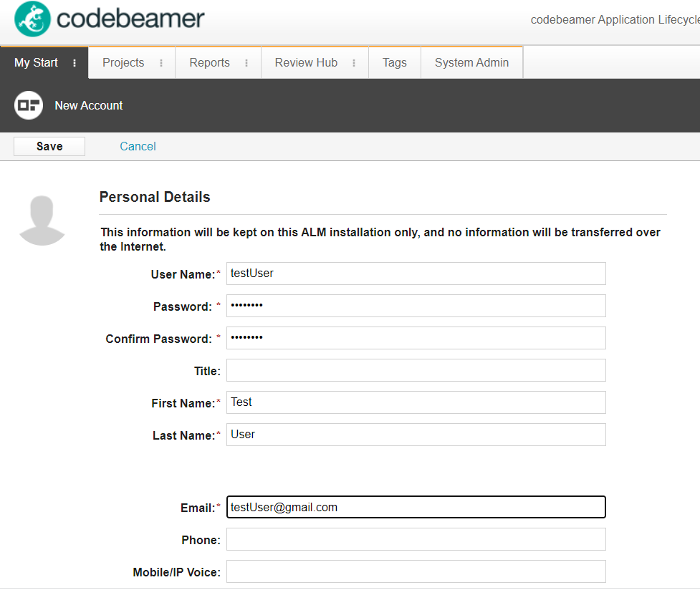Expand Reports tab options menu dots

pyautogui.click(x=246, y=63)
